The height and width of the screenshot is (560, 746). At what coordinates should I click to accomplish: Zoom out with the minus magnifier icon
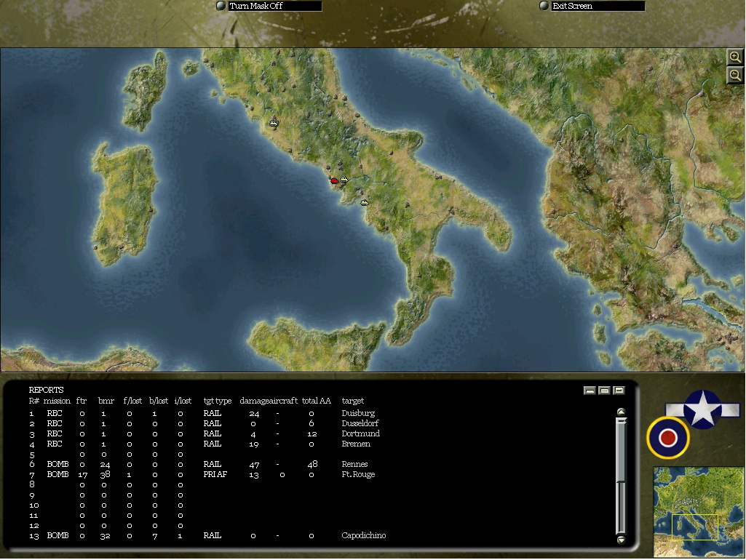pos(735,75)
